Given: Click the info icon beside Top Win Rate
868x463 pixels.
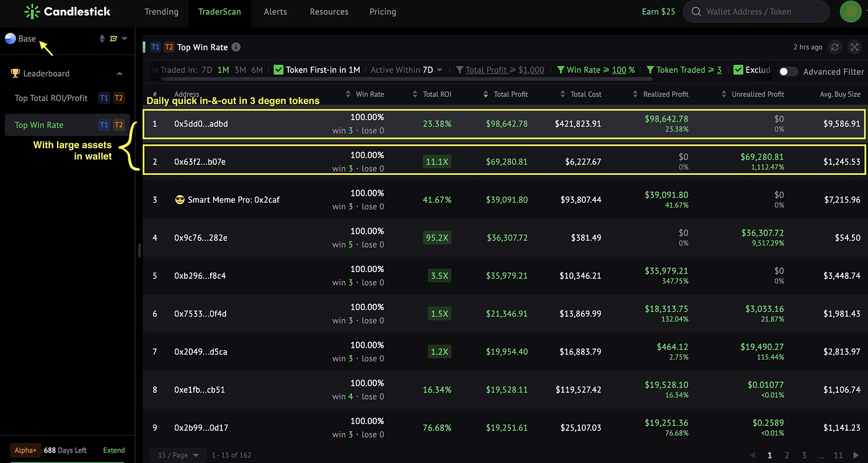Looking at the screenshot, I should [236, 47].
